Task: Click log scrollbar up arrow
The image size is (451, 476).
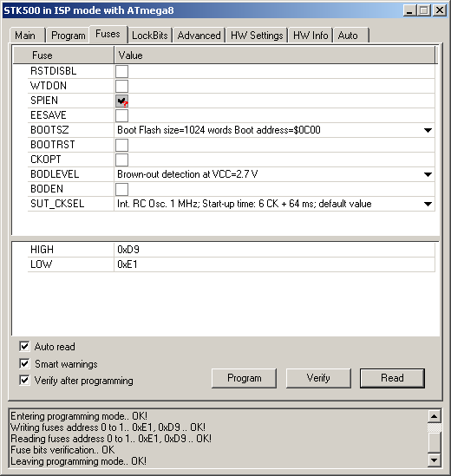Action: (x=435, y=416)
